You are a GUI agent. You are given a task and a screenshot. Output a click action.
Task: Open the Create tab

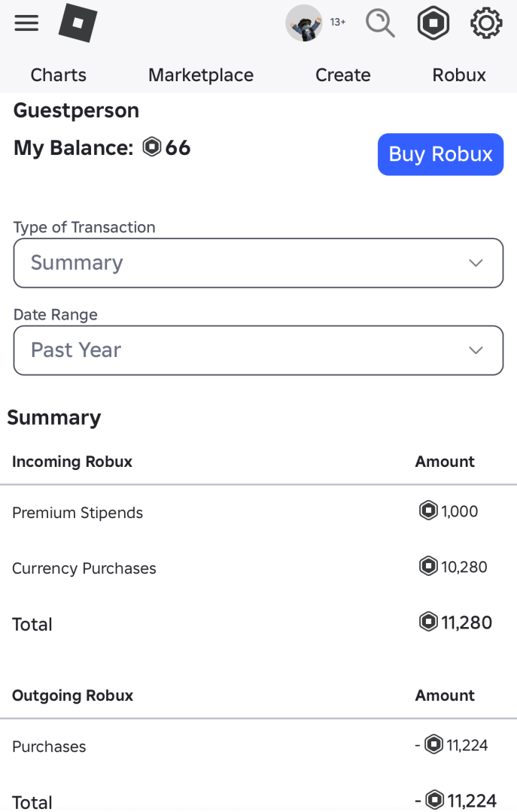tap(343, 75)
